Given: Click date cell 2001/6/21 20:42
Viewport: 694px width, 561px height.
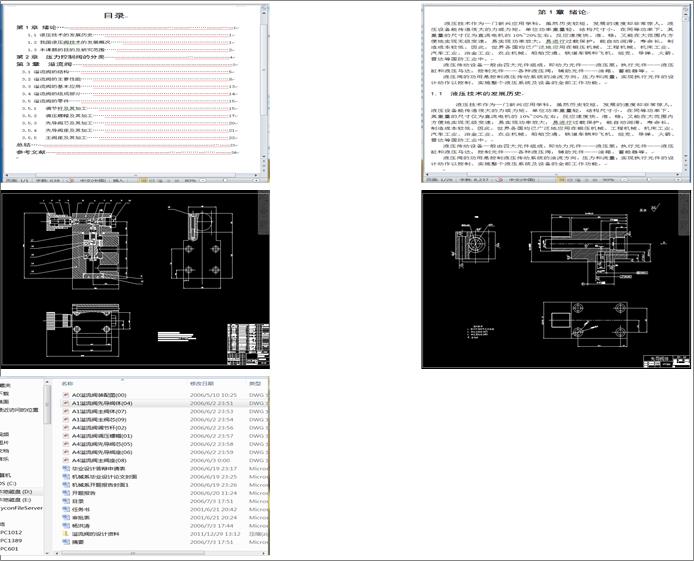Looking at the screenshot, I should pos(213,509).
